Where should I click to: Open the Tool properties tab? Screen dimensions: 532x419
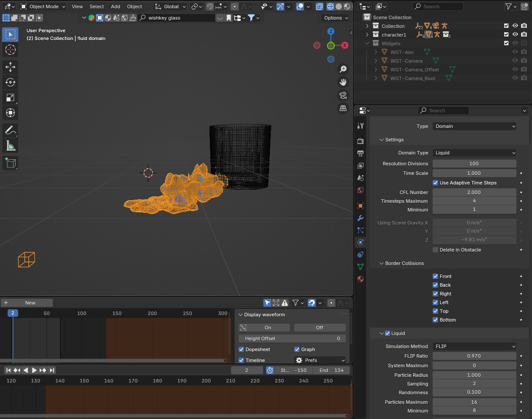tap(360, 126)
